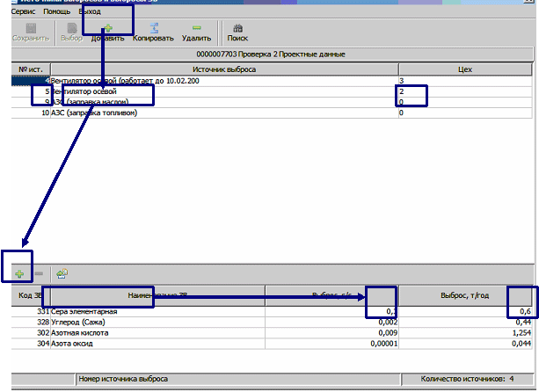Image resolution: width=539 pixels, height=392 pixels.
Task: Open the Сервис menu
Action: coord(22,11)
